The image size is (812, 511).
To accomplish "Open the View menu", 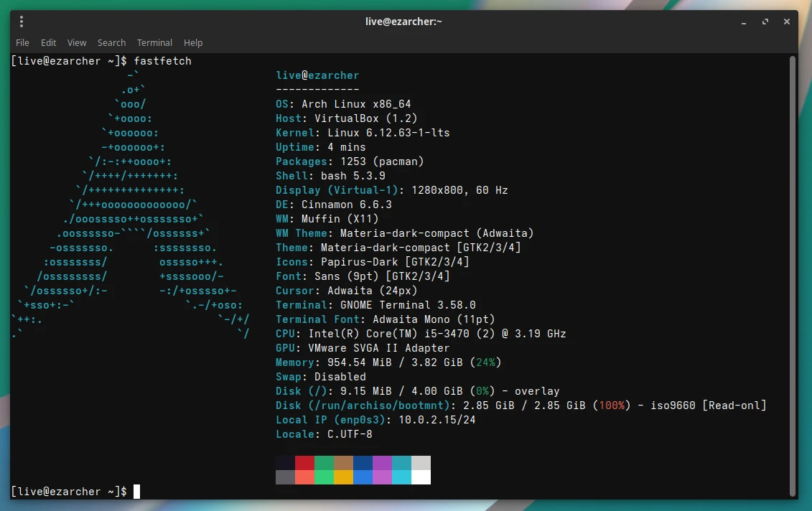I will 77,42.
